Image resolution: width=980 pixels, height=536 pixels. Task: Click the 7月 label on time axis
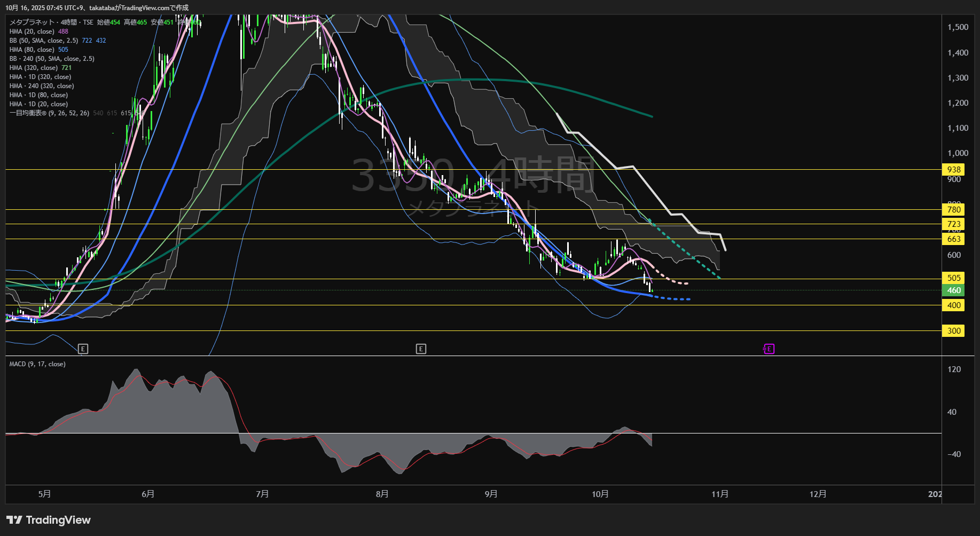pyautogui.click(x=262, y=494)
